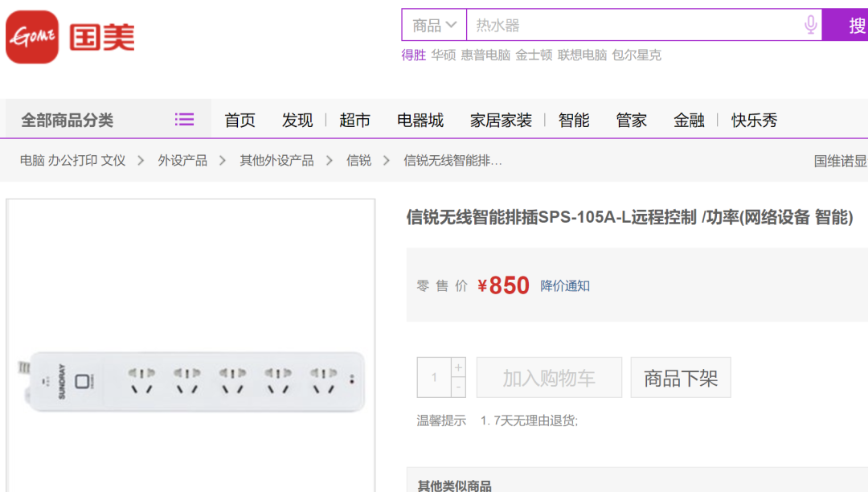Click 其他类似商品 heading

click(454, 486)
